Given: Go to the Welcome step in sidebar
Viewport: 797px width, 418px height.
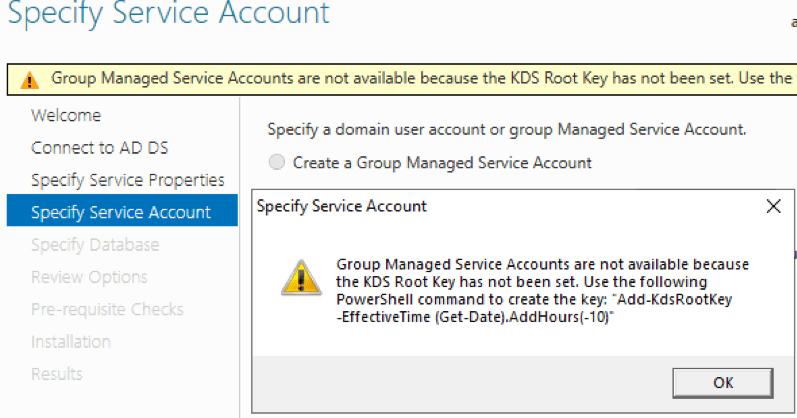Looking at the screenshot, I should [x=66, y=115].
